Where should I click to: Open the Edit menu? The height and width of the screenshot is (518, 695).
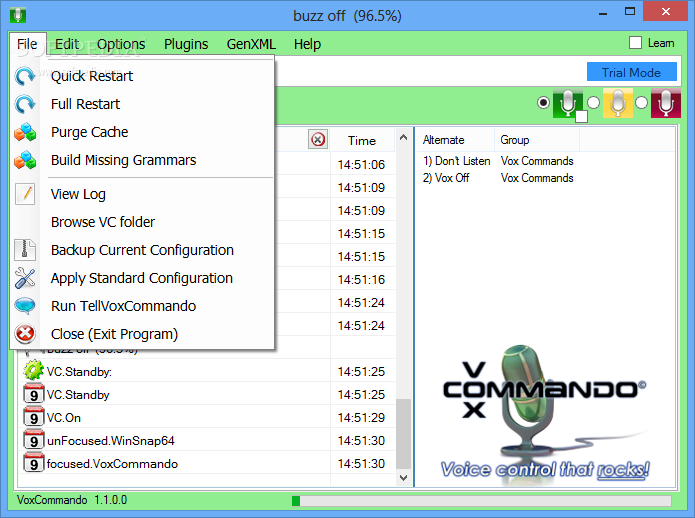coord(67,44)
